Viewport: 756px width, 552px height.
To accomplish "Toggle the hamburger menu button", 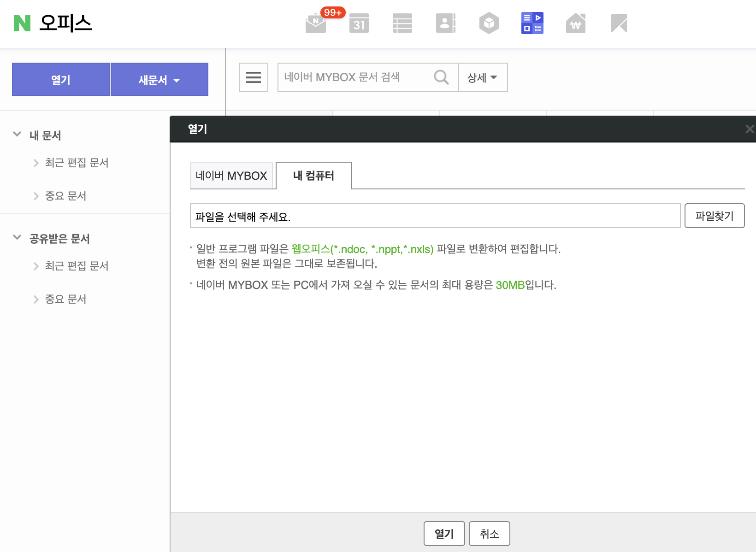I will [x=254, y=77].
